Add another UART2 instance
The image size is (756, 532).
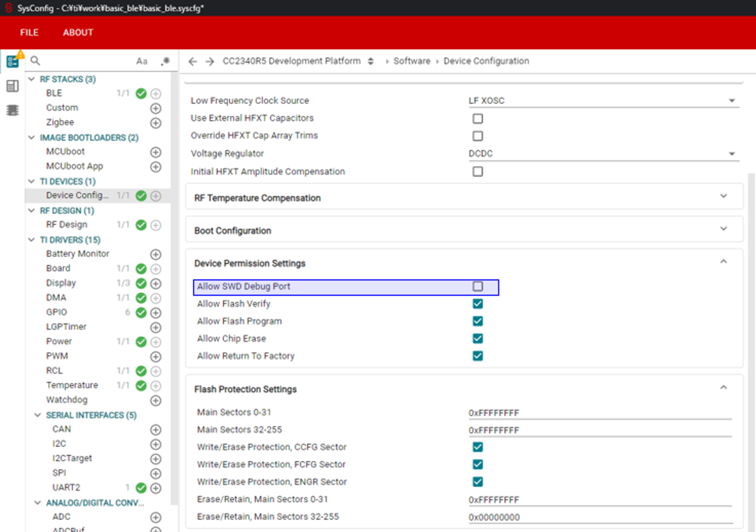156,488
